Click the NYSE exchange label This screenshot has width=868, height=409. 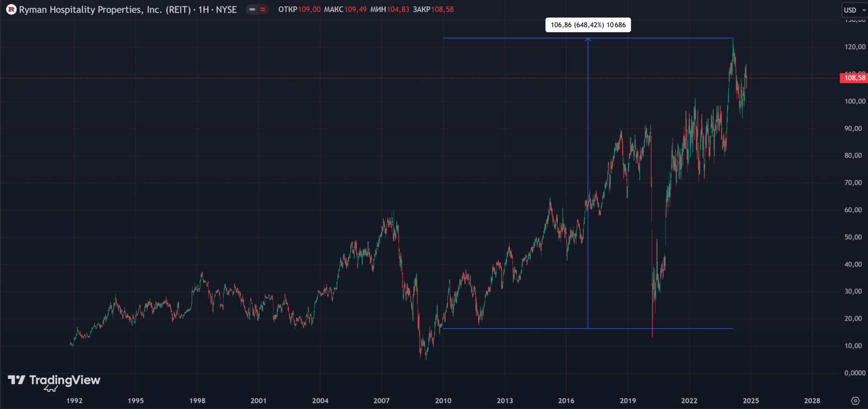(226, 9)
